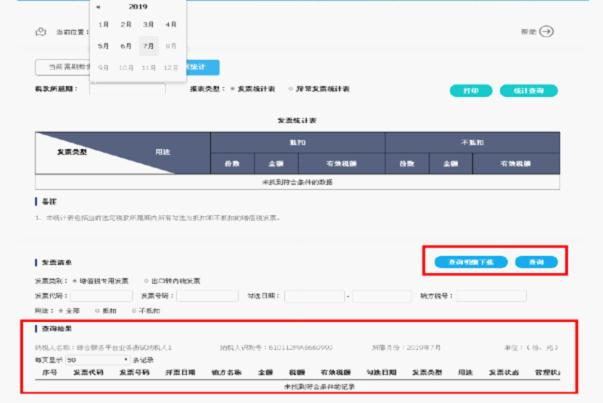603x403 pixels.
Task: Select 2月 in the month picker
Action: (126, 24)
